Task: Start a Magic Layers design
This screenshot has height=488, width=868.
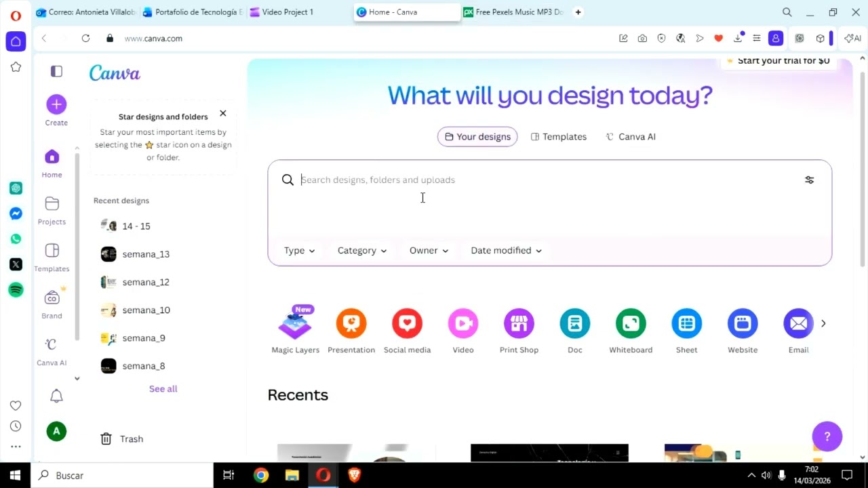Action: (x=295, y=323)
